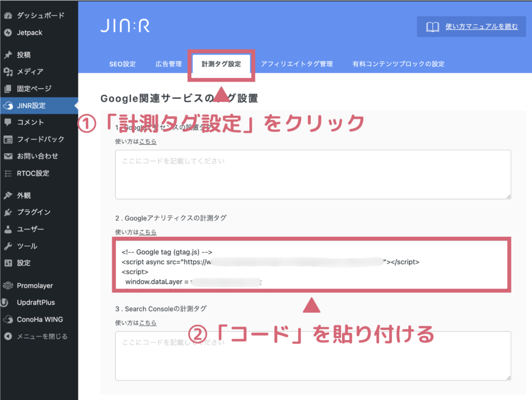The width and height of the screenshot is (532, 400).
Task: Open the ConoHa WING menu item
Action: (x=39, y=319)
